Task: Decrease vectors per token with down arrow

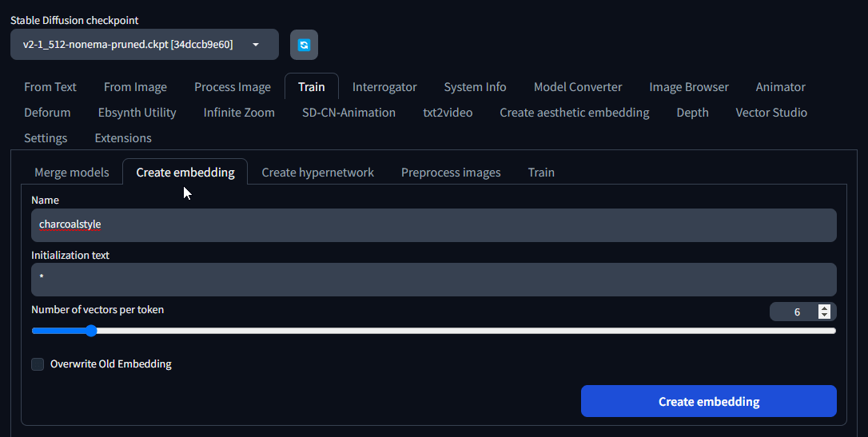Action: point(824,316)
